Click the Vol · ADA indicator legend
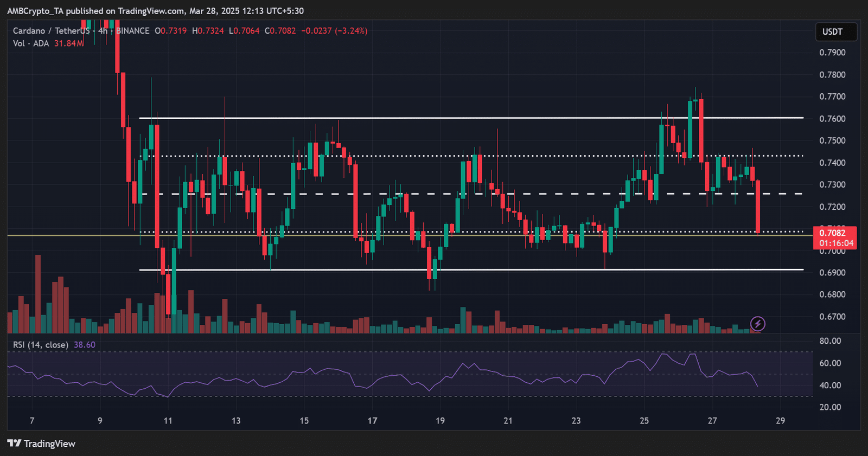 pos(31,43)
